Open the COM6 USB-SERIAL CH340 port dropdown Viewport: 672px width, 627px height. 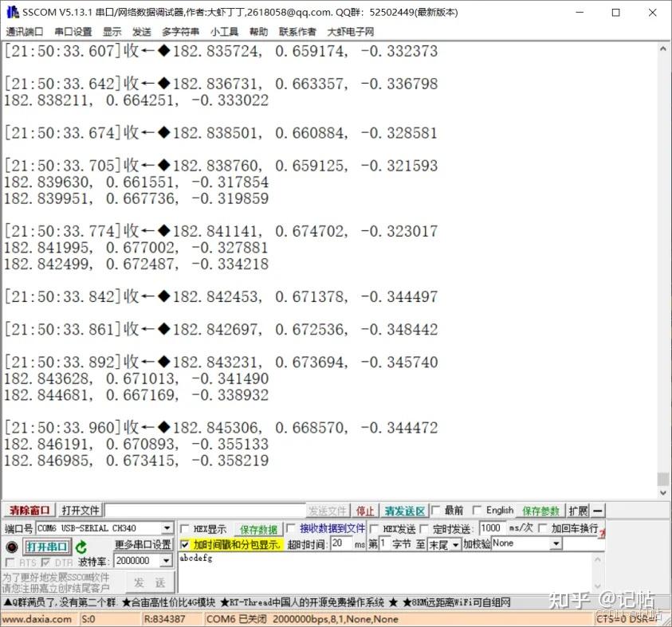(167, 528)
